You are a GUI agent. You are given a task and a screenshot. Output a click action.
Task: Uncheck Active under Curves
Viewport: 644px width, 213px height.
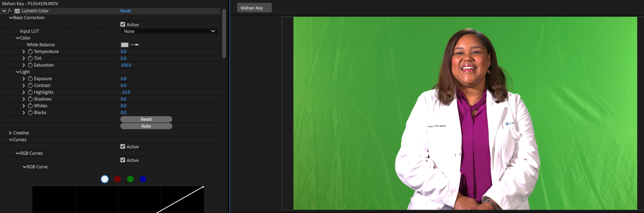[123, 146]
